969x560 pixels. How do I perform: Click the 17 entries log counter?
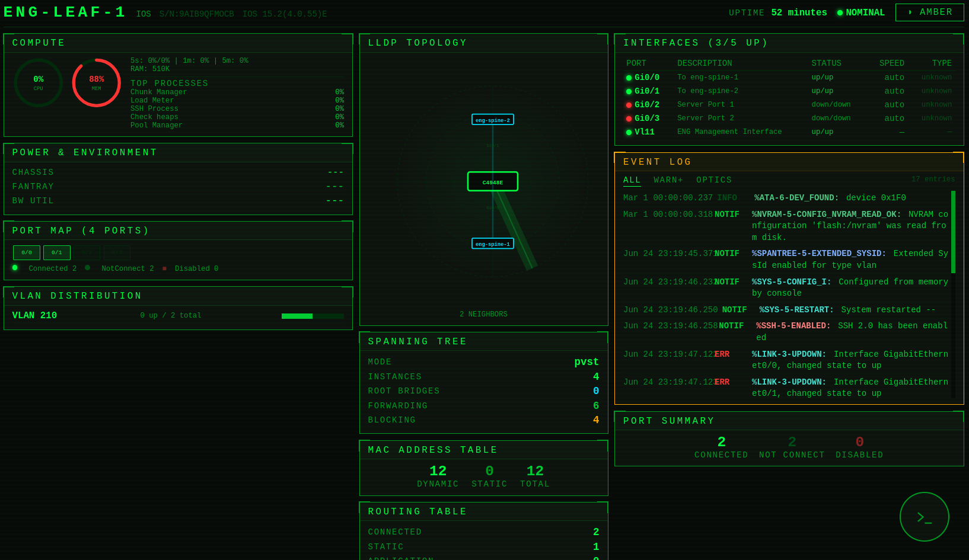(933, 180)
